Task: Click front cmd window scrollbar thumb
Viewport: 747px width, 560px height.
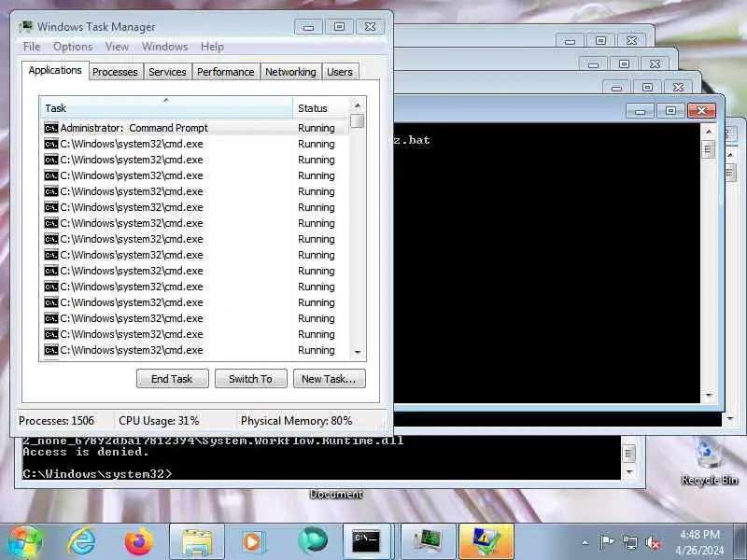Action: 708,149
